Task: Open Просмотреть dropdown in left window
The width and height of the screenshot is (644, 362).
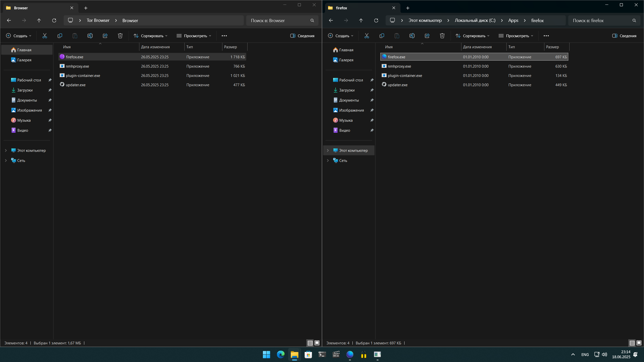Action: click(x=194, y=36)
